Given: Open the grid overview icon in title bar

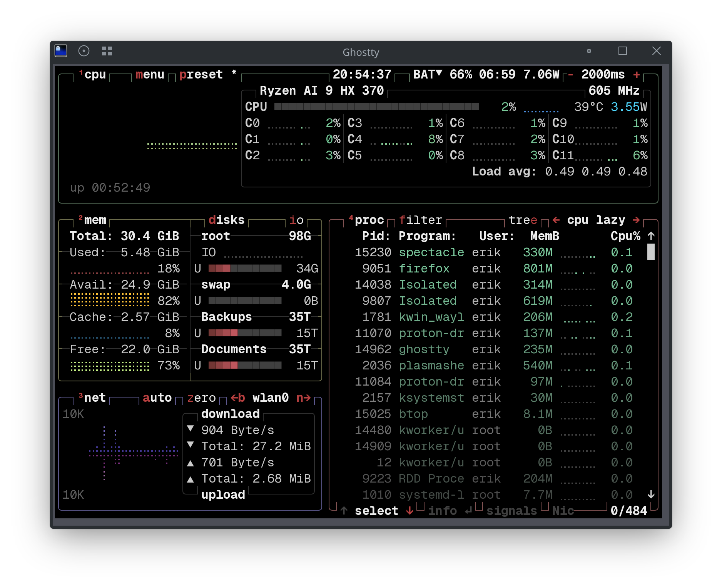Looking at the screenshot, I should click(107, 51).
